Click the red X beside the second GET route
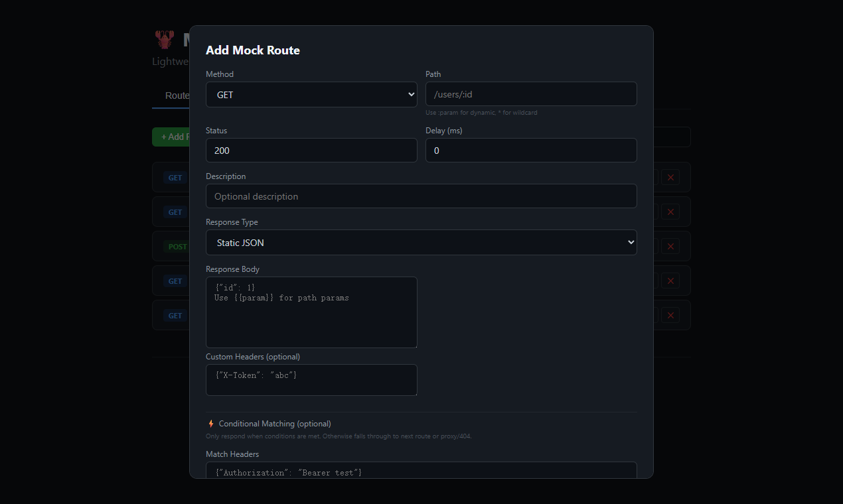The width and height of the screenshot is (843, 504). point(670,212)
